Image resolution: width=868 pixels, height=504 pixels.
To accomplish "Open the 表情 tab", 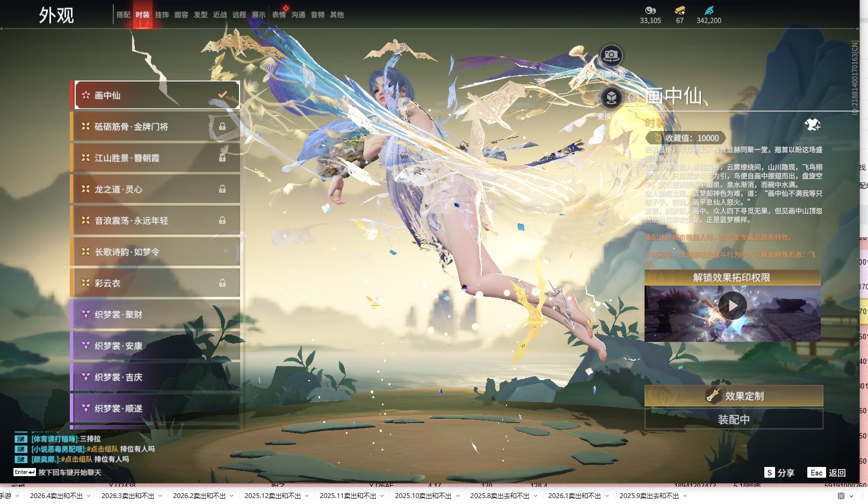I will point(279,15).
